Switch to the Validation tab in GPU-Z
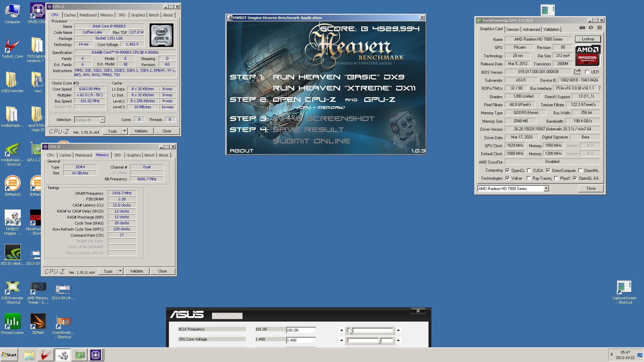Screen dimensions: 644x362 coord(551,29)
